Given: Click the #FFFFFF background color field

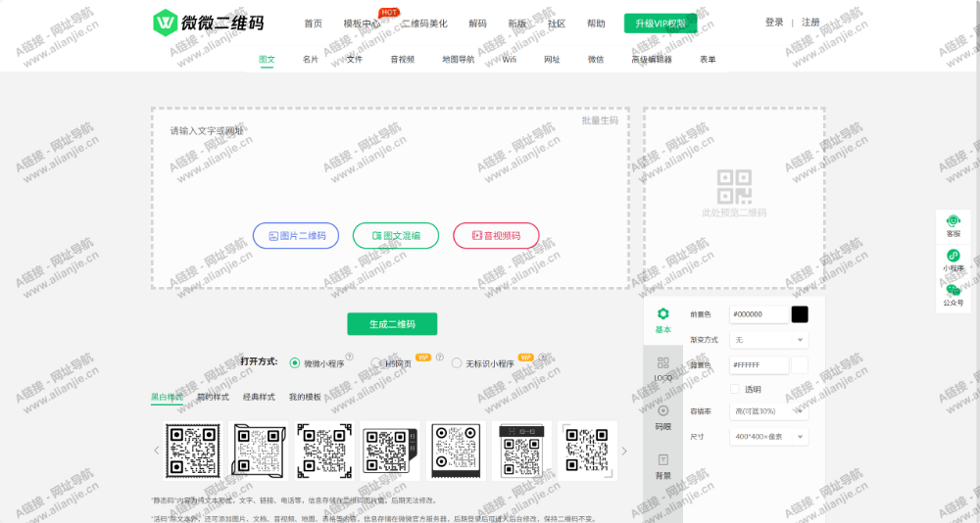Looking at the screenshot, I should 759,365.
